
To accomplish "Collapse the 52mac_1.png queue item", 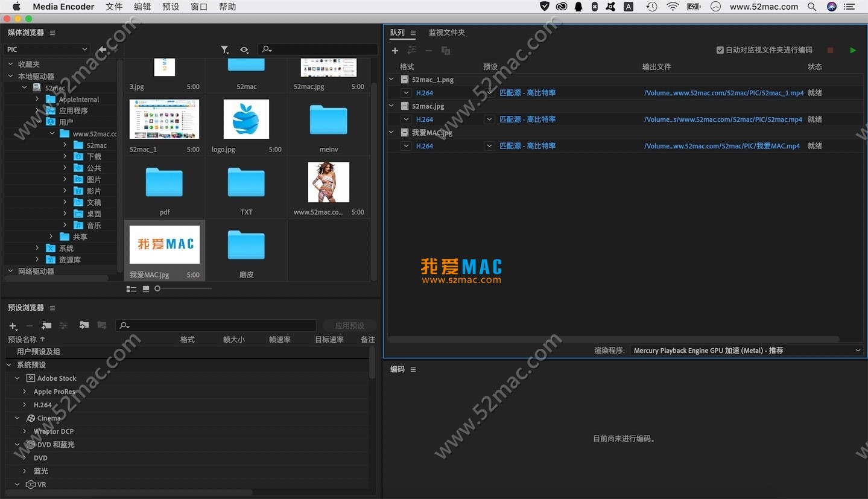I will click(x=391, y=80).
